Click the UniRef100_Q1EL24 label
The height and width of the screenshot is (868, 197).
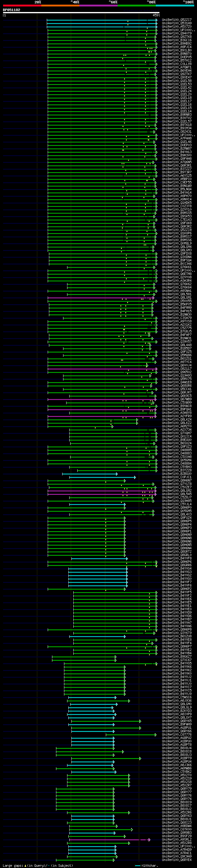(x=177, y=91)
